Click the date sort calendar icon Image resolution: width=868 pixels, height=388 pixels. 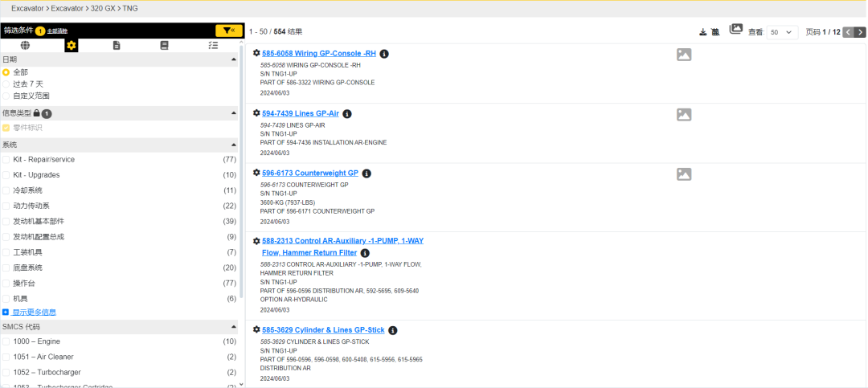coord(715,32)
